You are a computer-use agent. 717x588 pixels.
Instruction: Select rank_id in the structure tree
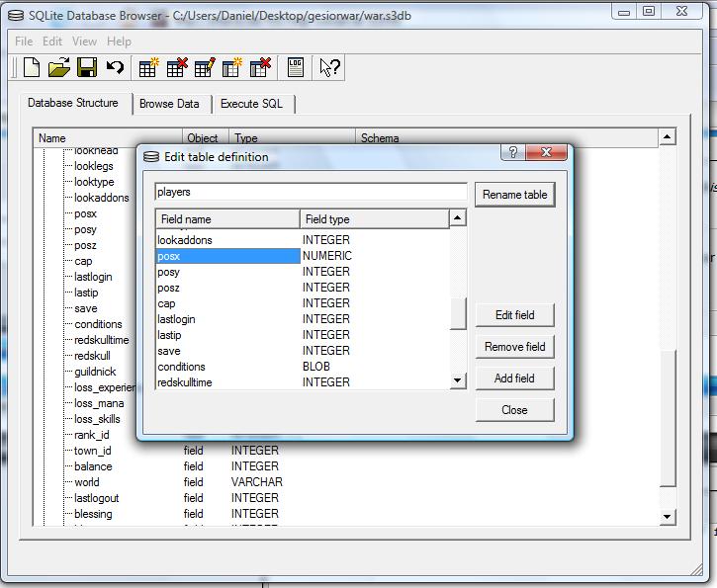[x=92, y=435]
